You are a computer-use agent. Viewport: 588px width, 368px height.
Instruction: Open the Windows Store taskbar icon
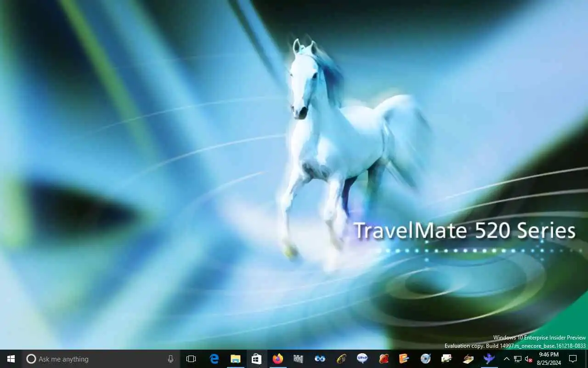(x=256, y=359)
